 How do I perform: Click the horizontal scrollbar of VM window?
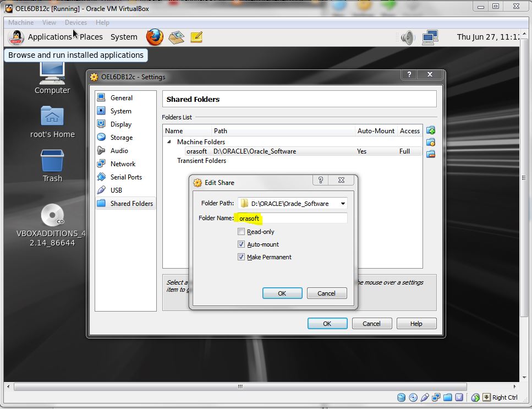click(x=240, y=386)
